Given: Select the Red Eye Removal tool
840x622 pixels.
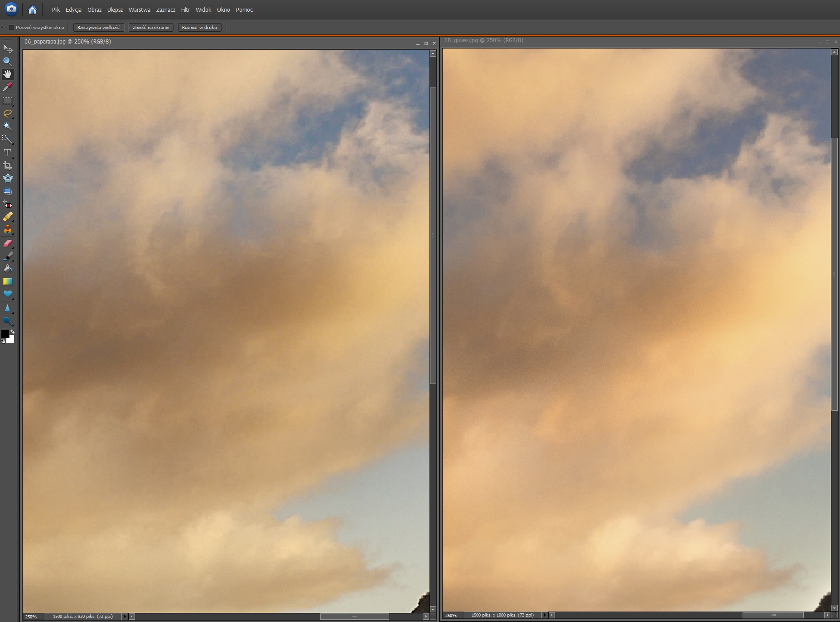Looking at the screenshot, I should pos(7,204).
